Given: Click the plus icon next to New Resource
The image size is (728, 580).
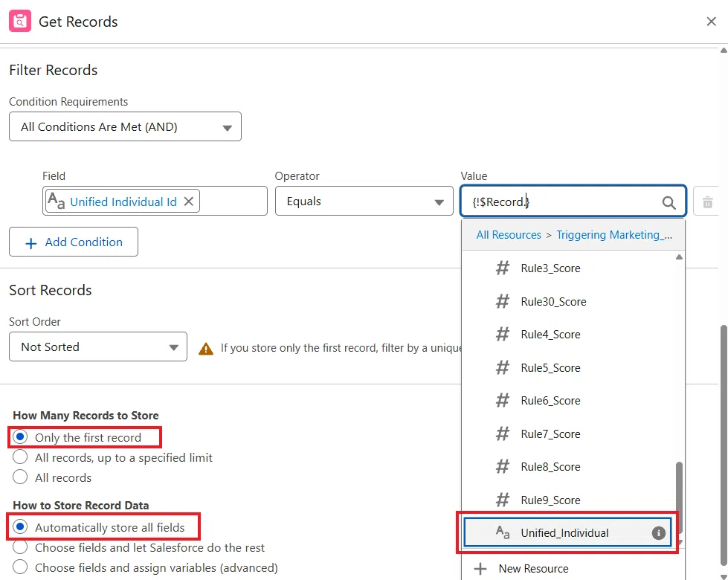Looking at the screenshot, I should (480, 568).
